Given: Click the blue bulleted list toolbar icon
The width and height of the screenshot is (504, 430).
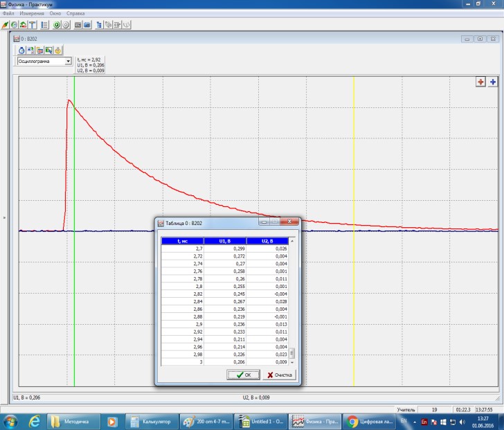Looking at the screenshot, I should point(44,25).
